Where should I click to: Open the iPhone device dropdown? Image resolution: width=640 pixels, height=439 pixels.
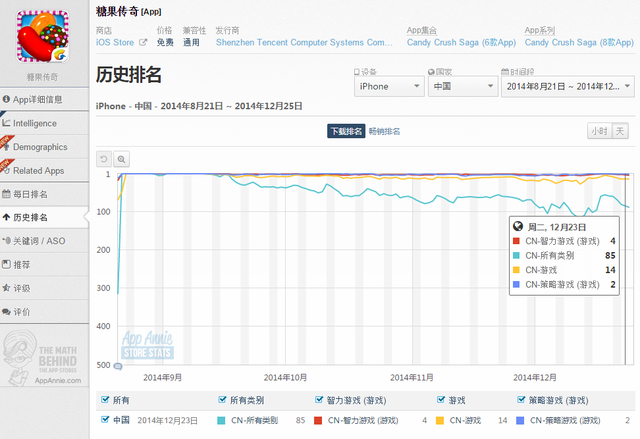[389, 86]
